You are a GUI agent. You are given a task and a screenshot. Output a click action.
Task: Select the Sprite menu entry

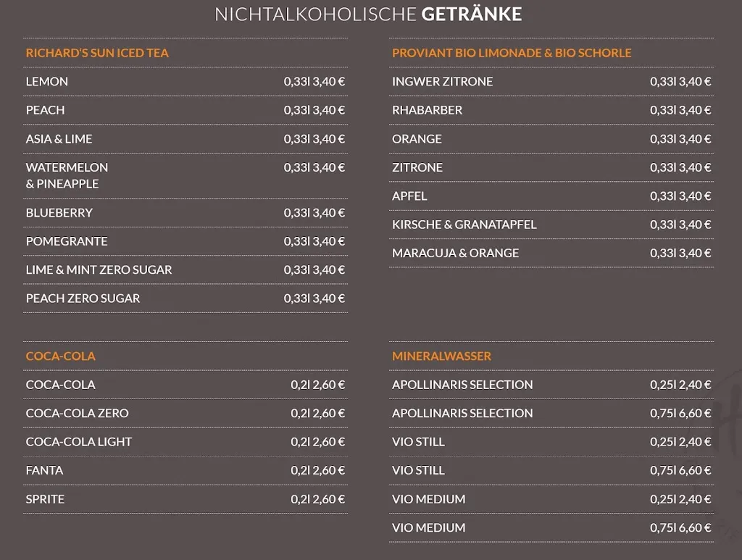(x=45, y=499)
